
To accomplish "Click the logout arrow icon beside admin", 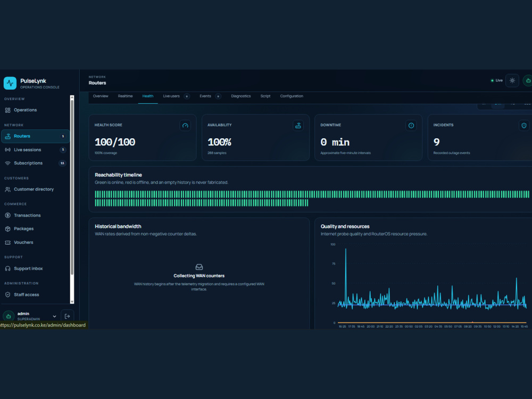I will [67, 316].
